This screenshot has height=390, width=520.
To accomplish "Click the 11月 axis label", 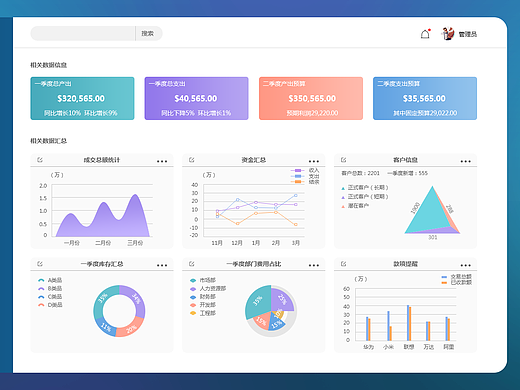I will point(217,243).
